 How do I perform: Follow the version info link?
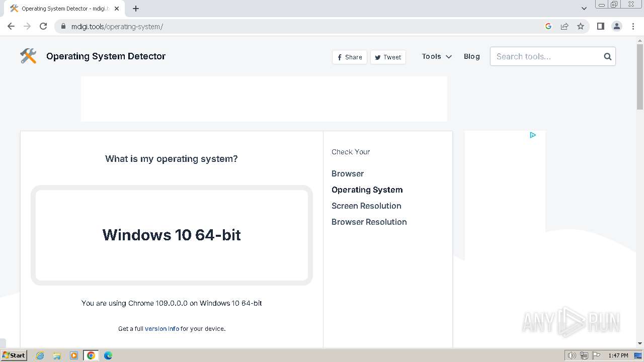(x=162, y=328)
